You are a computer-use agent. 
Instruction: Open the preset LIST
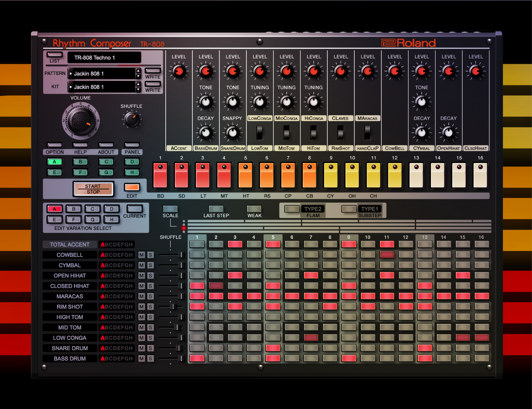click(54, 55)
